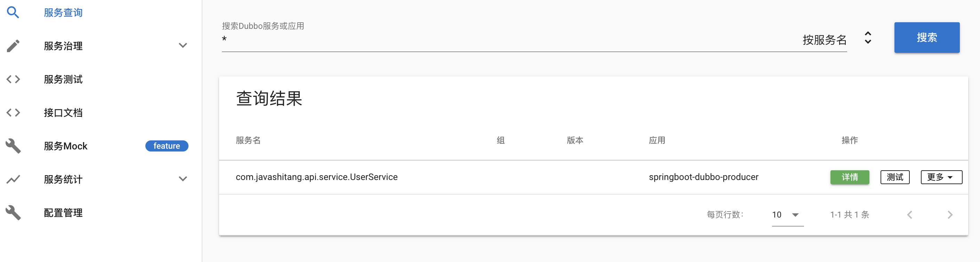Click the blue 搜索 button
Viewport: 980px width, 262px height.
pyautogui.click(x=927, y=38)
